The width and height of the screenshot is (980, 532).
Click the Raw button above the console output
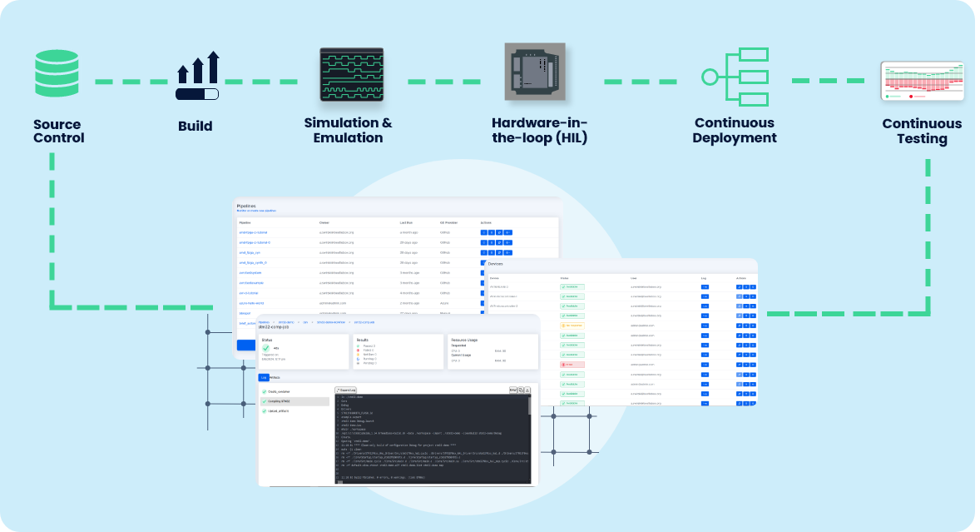[513, 390]
